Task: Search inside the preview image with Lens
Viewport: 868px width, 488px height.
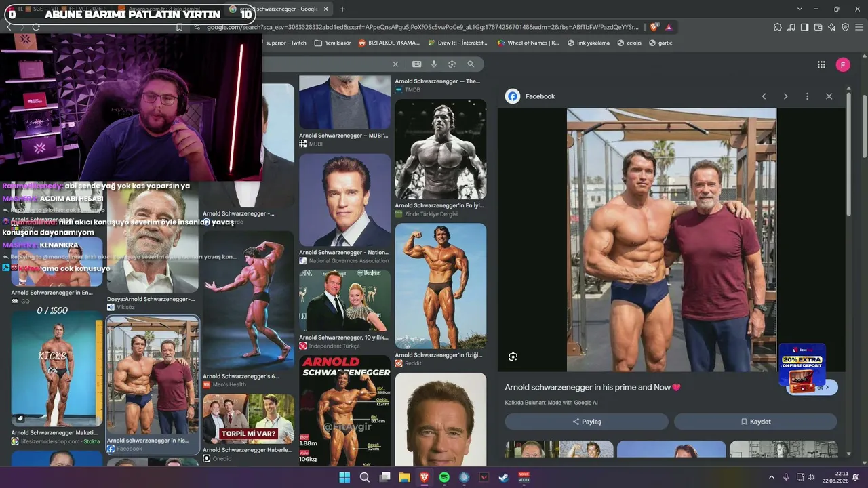Action: coord(513,357)
